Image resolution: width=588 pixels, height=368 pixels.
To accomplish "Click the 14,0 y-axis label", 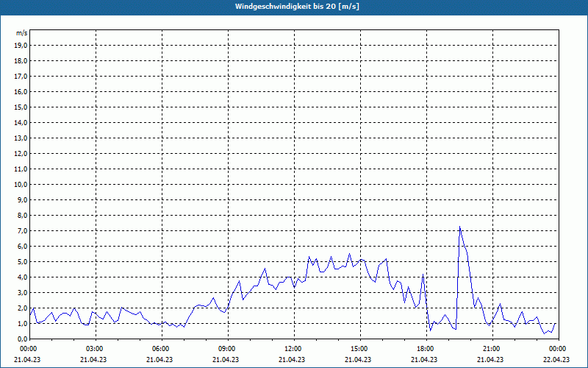I will coord(21,122).
